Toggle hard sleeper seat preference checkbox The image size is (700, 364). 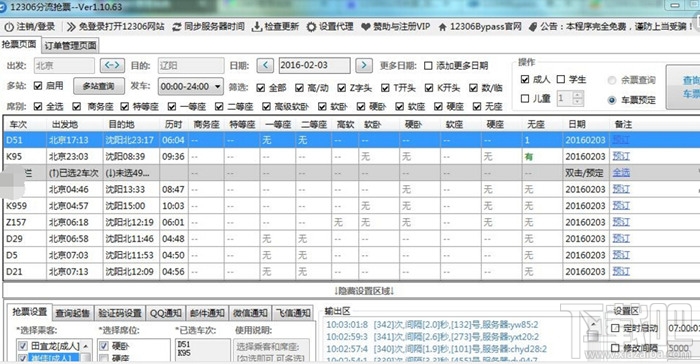(x=104, y=346)
